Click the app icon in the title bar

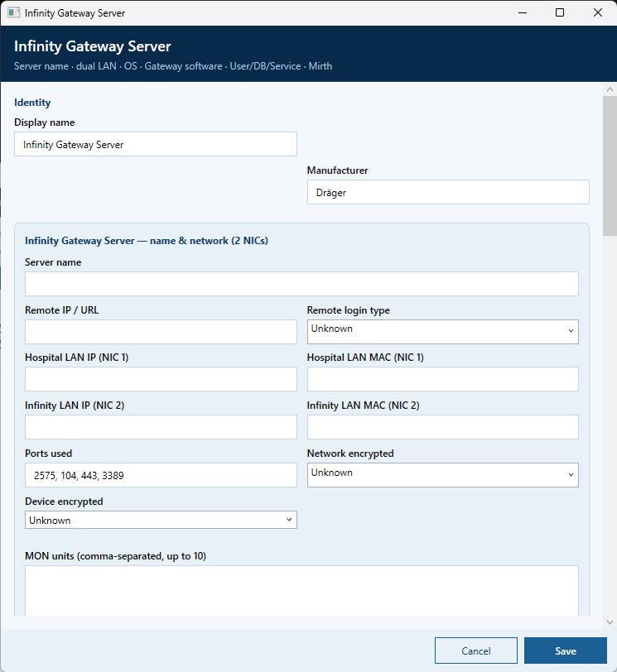tap(13, 12)
